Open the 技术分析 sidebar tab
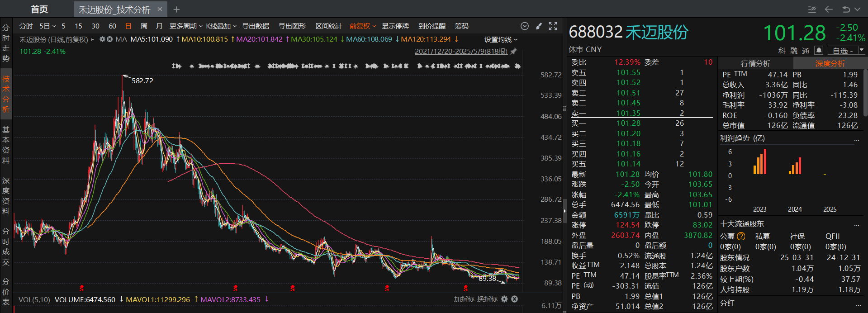868x313 pixels. (6, 94)
